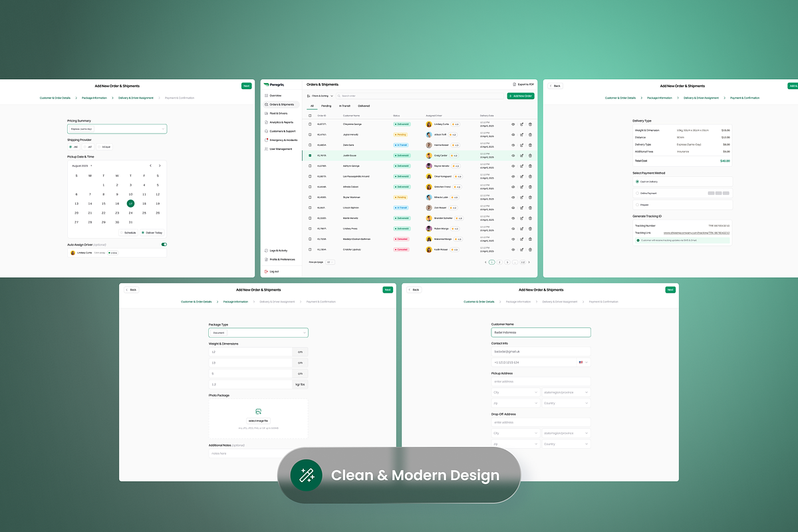Click the select image file button
This screenshot has width=798, height=532.
(x=258, y=421)
